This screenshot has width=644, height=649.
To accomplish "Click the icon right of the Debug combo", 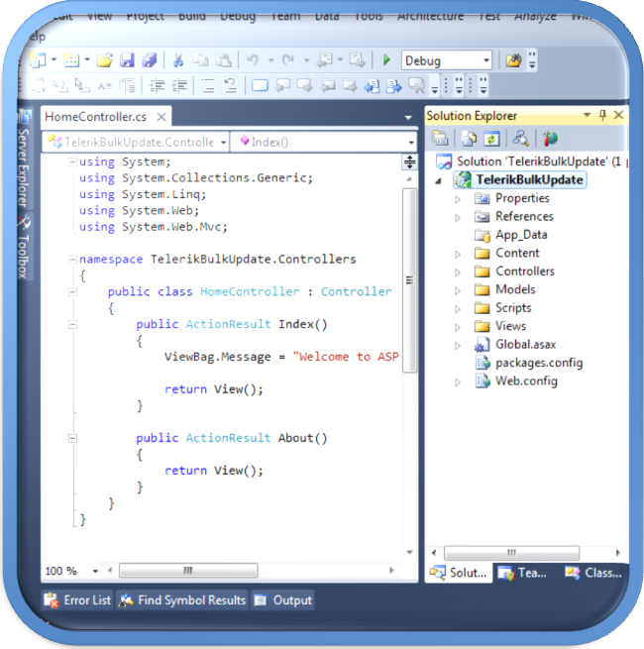I will (x=513, y=60).
